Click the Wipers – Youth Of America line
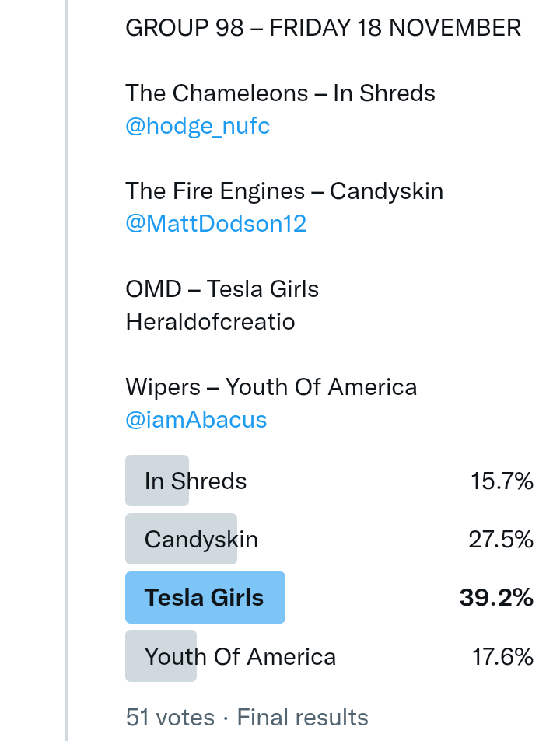This screenshot has height=741, width=560. (271, 387)
